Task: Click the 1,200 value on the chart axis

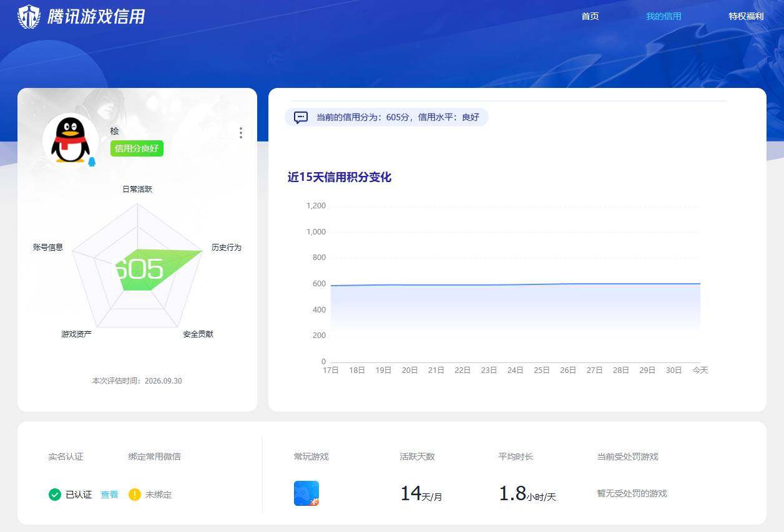Action: (316, 206)
